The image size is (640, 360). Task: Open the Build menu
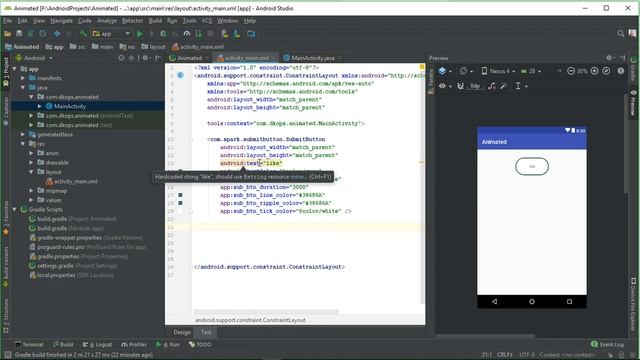tap(155, 20)
